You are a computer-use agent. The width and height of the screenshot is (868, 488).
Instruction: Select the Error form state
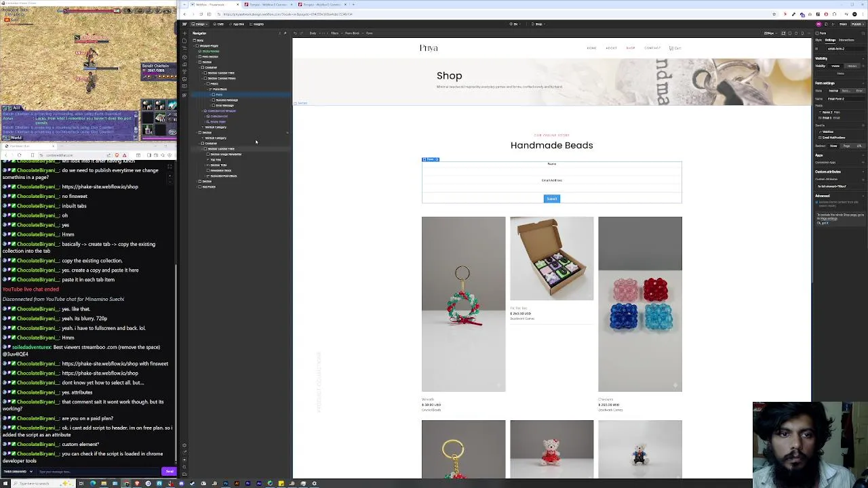(859, 91)
